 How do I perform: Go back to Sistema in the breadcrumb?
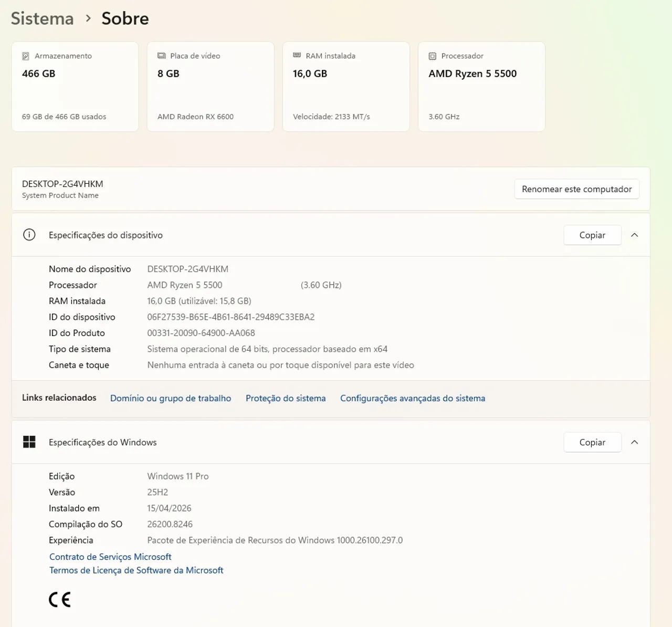(42, 18)
